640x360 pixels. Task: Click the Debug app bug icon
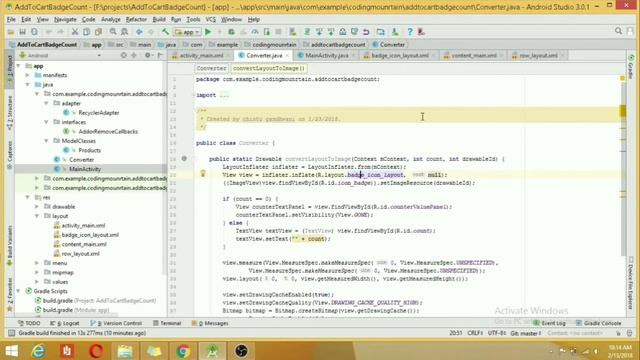pyautogui.click(x=231, y=32)
